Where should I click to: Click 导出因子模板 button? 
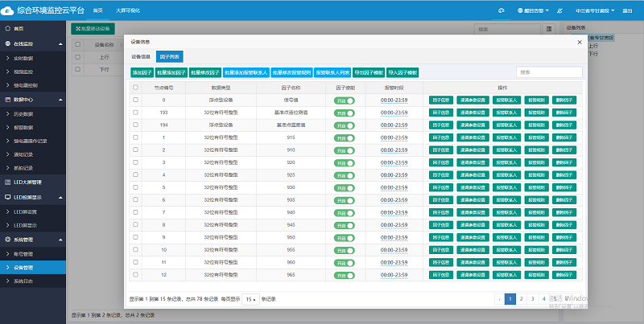pos(369,72)
